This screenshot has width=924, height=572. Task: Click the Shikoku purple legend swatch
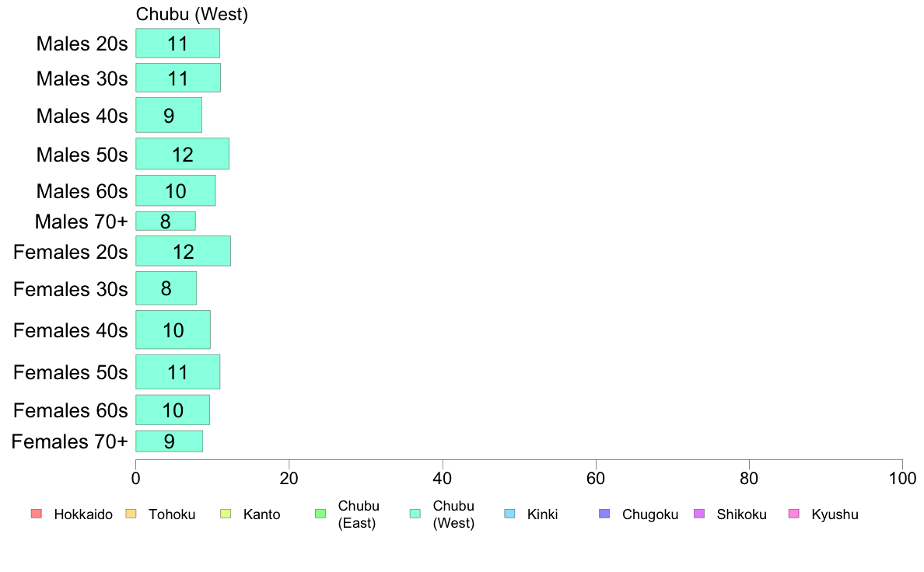[x=699, y=514]
